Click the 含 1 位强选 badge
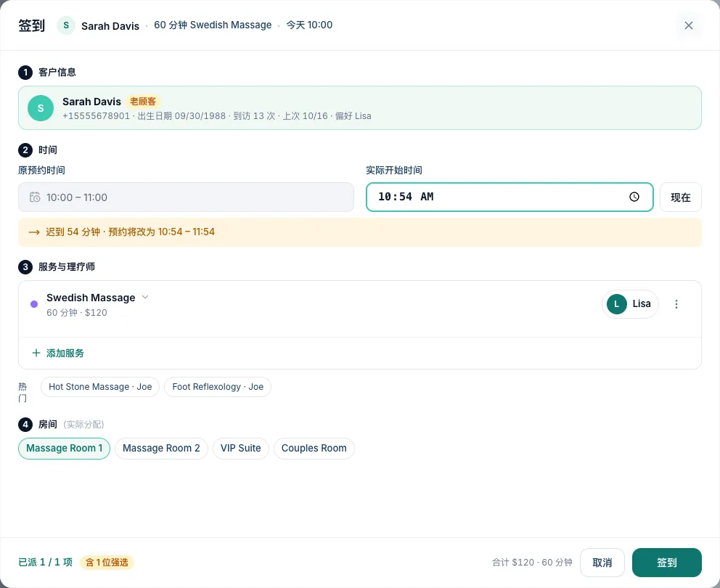720x588 pixels. (x=107, y=563)
